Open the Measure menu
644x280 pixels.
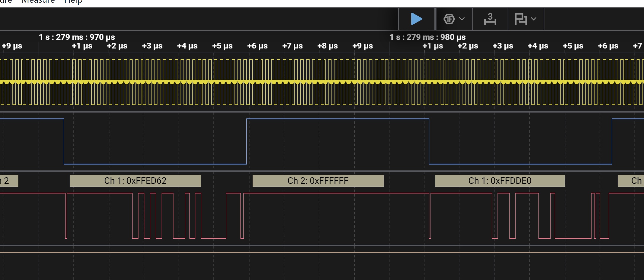[38, 2]
